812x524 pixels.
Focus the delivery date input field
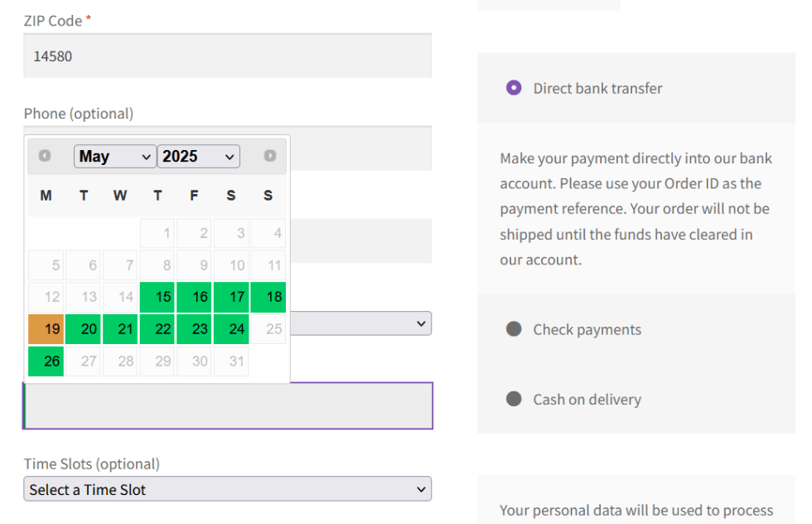pos(227,406)
